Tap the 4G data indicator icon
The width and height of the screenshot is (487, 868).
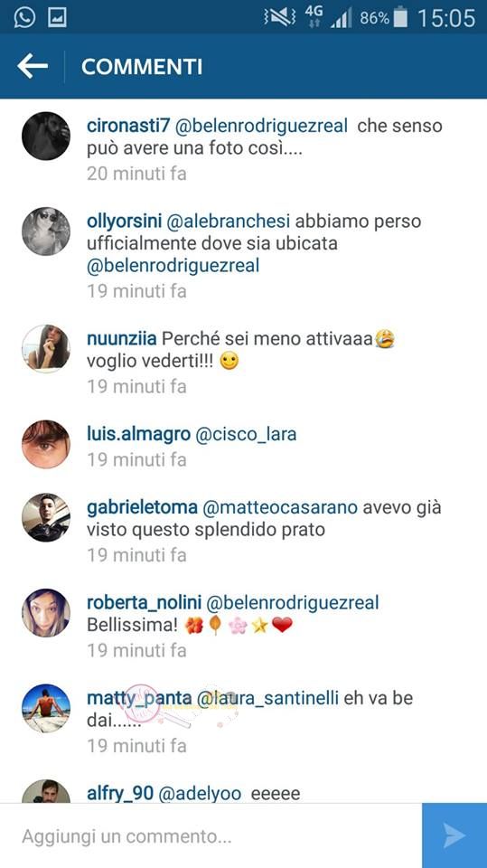pos(314,18)
